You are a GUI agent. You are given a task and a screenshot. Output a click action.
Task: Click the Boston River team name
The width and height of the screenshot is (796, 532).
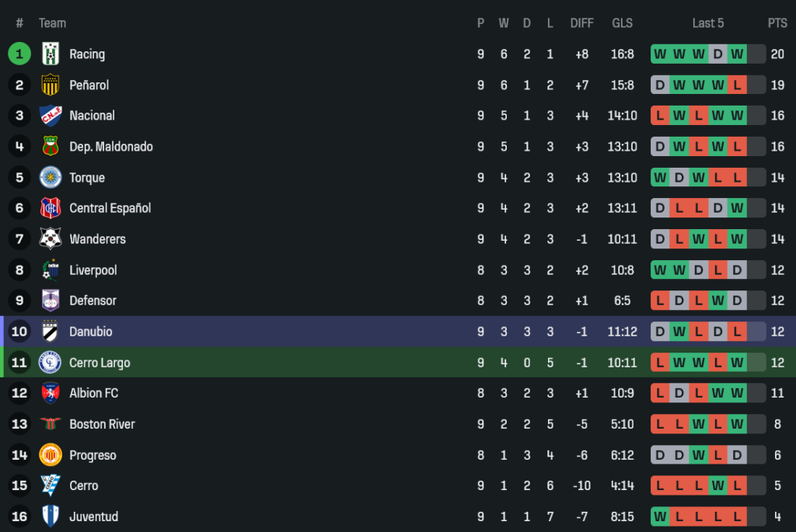pyautogui.click(x=102, y=424)
